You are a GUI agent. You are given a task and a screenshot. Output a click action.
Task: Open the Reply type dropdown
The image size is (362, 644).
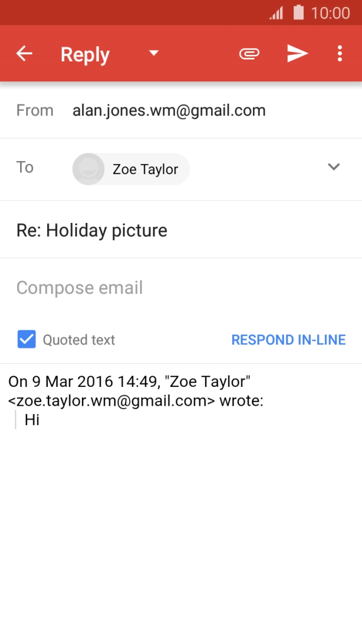(153, 53)
